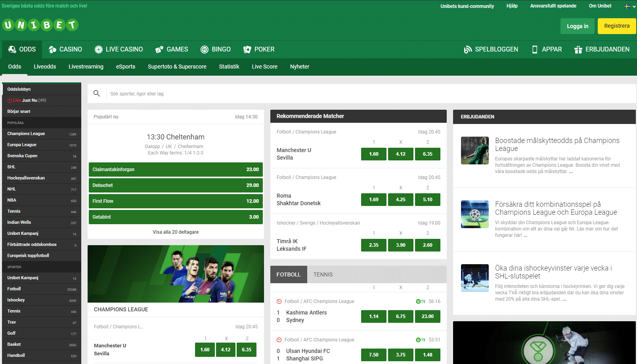This screenshot has width=637, height=364.
Task: Expand Visa alla 20 deltagare
Action: tap(176, 232)
